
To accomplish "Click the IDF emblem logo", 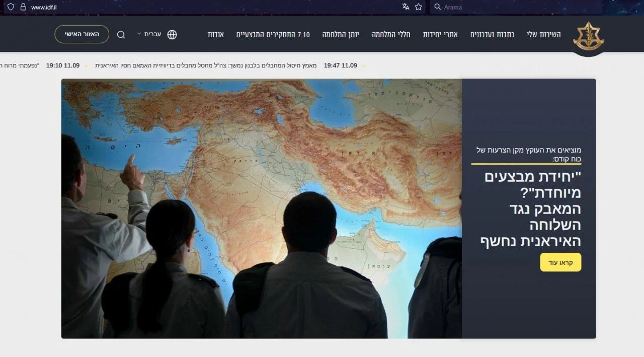I will (588, 36).
